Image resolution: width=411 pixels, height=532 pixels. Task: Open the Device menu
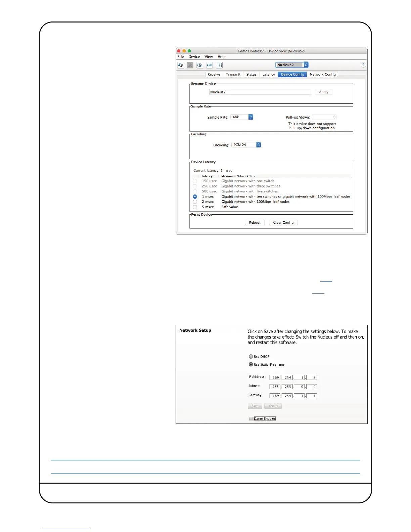pos(194,57)
